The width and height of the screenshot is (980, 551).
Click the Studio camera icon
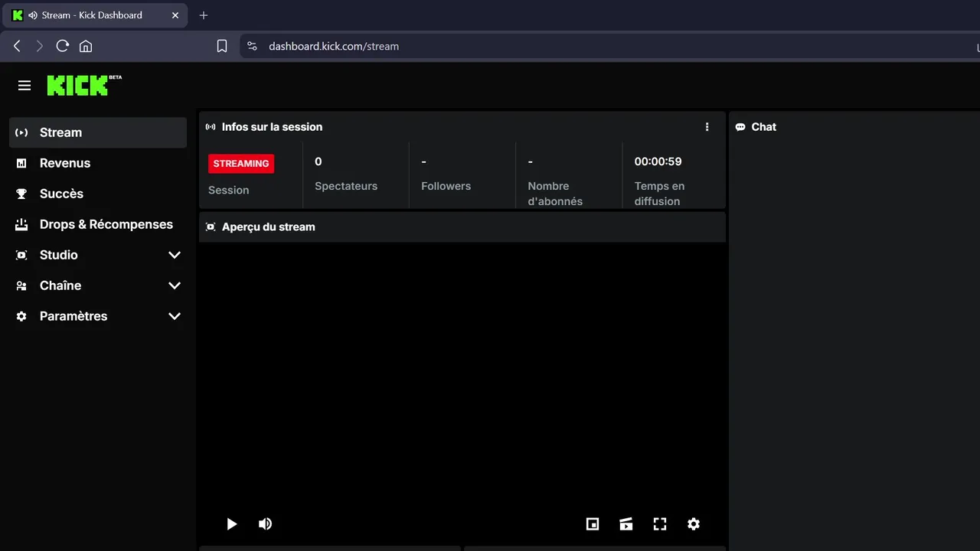21,255
